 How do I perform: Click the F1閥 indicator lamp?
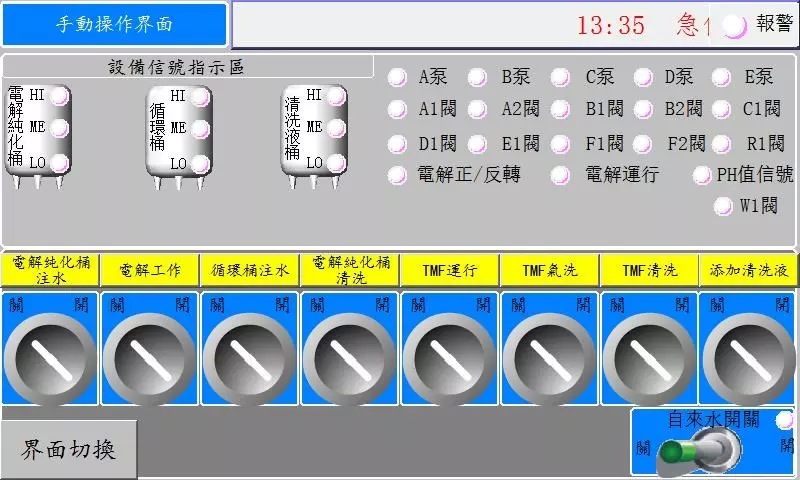pyautogui.click(x=560, y=144)
